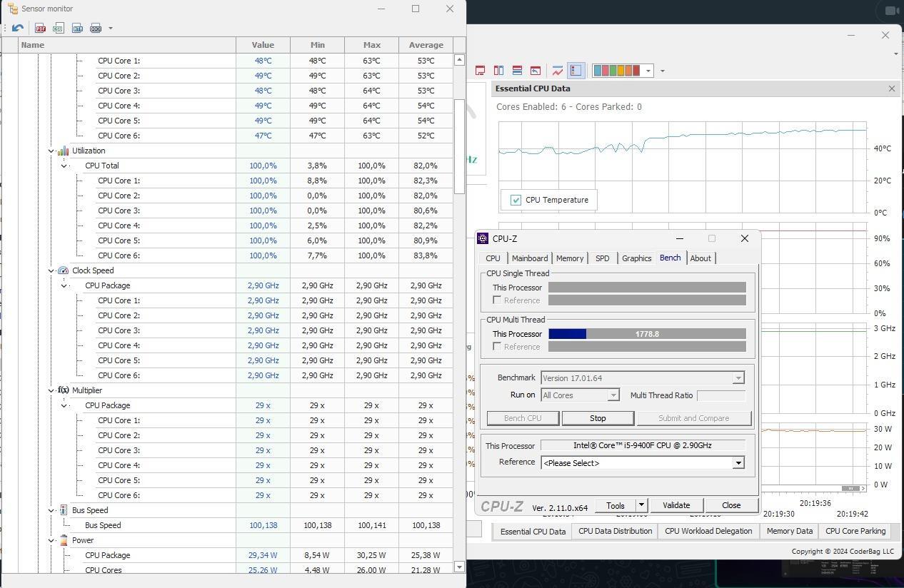The height and width of the screenshot is (588, 904).
Task: Stop the CPU-Z benchmark
Action: [598, 418]
